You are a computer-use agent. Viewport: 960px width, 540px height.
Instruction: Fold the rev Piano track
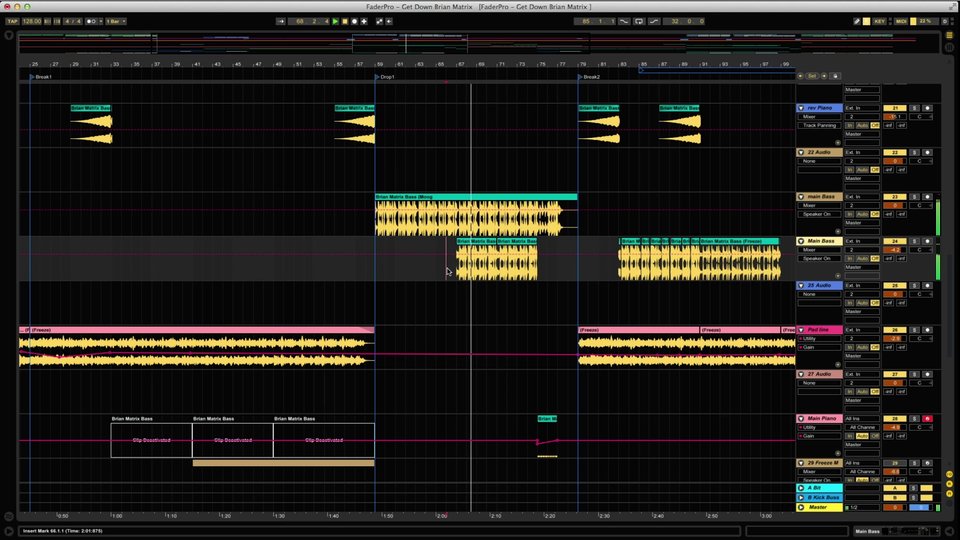coord(801,108)
